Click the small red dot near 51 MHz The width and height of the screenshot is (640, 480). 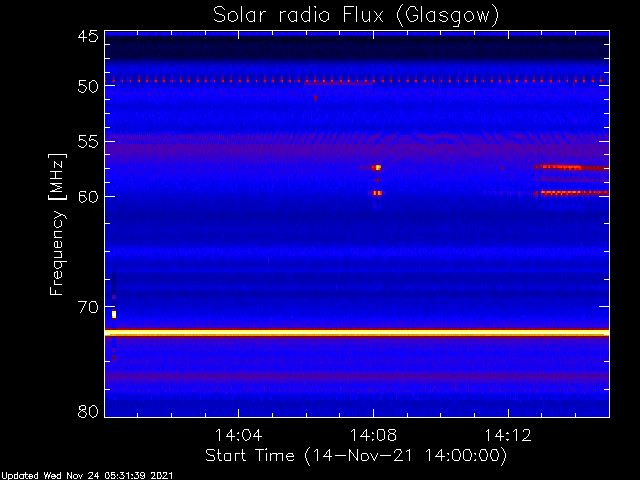(315, 98)
